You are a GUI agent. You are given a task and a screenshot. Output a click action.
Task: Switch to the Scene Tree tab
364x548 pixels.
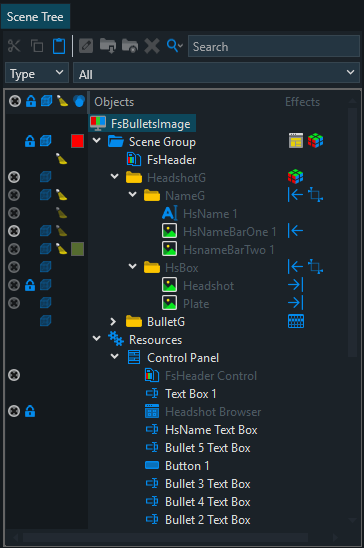pos(35,17)
